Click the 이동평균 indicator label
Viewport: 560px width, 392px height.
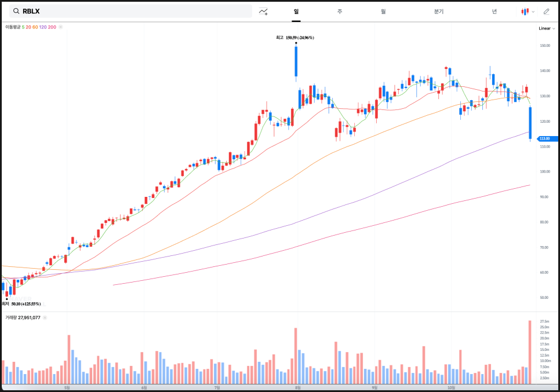pyautogui.click(x=13, y=27)
